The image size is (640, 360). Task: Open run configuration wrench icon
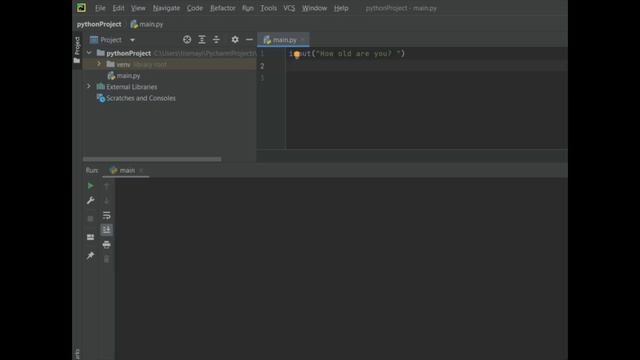(90, 200)
